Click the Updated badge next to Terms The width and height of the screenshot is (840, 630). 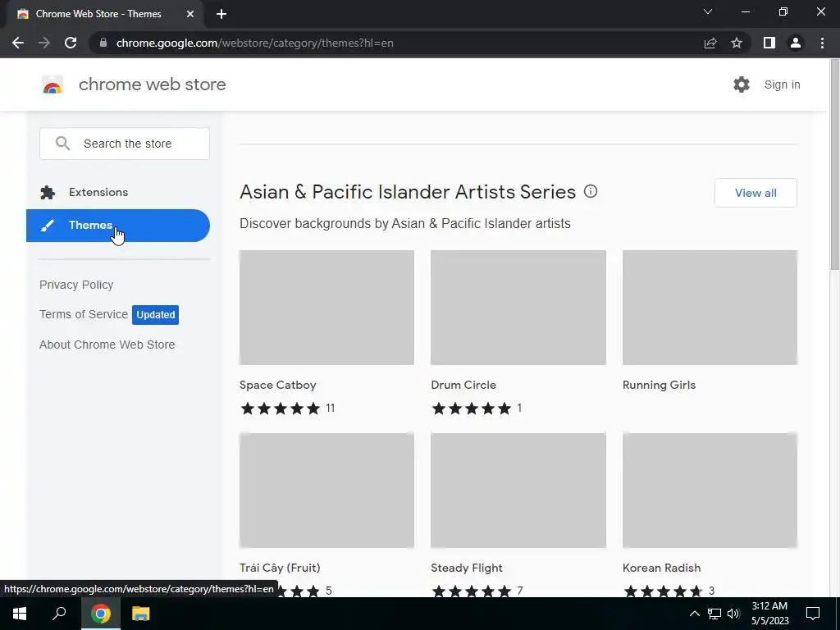click(x=155, y=315)
